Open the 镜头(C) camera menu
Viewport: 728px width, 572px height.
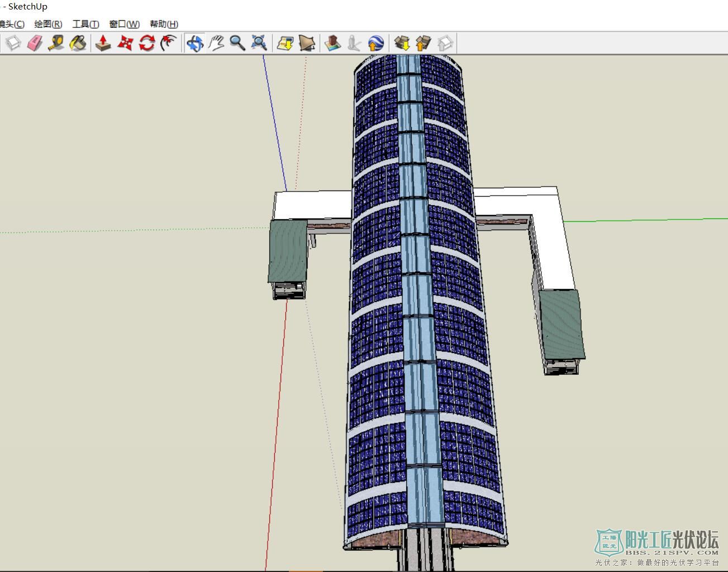click(12, 24)
